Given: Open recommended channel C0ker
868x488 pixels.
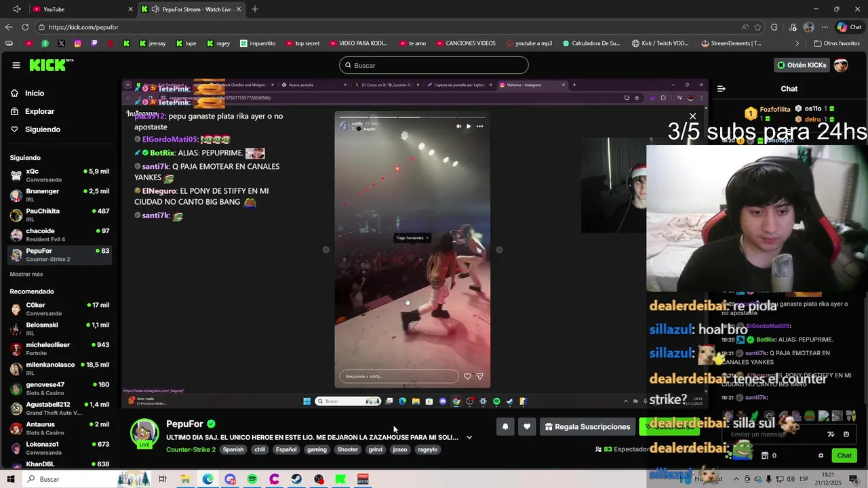Looking at the screenshot, I should pyautogui.click(x=60, y=309).
